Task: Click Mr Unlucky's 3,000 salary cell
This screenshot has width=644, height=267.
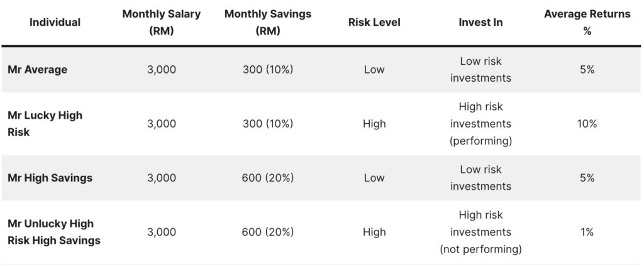Action: (x=162, y=232)
